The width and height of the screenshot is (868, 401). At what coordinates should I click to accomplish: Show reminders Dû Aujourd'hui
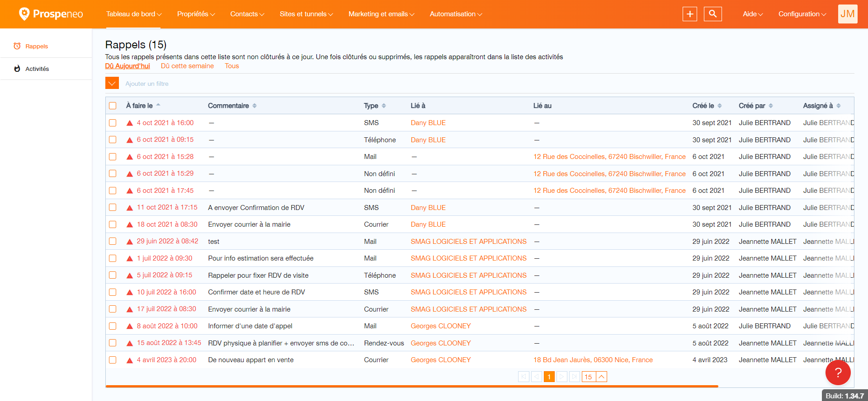click(x=127, y=66)
